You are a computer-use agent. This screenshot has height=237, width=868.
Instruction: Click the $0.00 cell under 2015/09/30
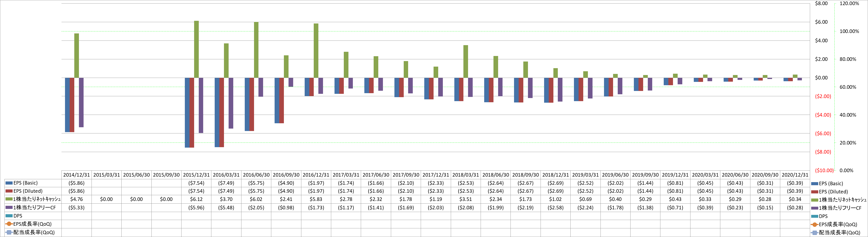166,199
